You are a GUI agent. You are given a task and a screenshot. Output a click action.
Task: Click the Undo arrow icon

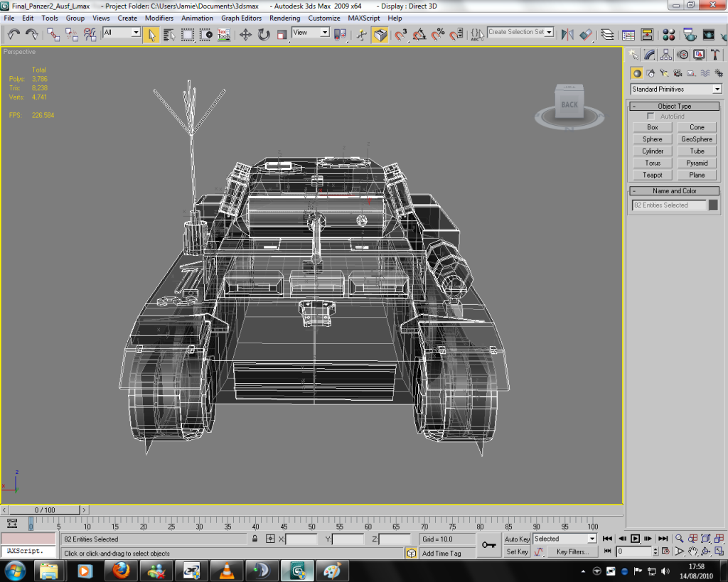pos(14,34)
